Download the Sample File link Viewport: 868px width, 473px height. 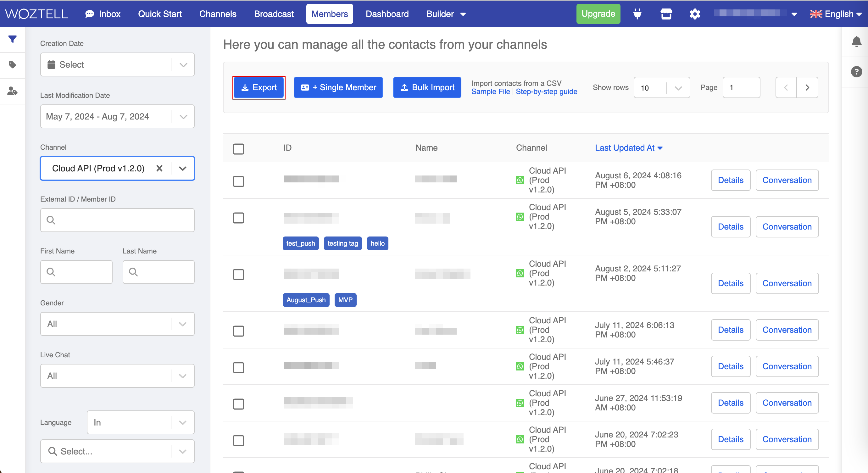(490, 91)
